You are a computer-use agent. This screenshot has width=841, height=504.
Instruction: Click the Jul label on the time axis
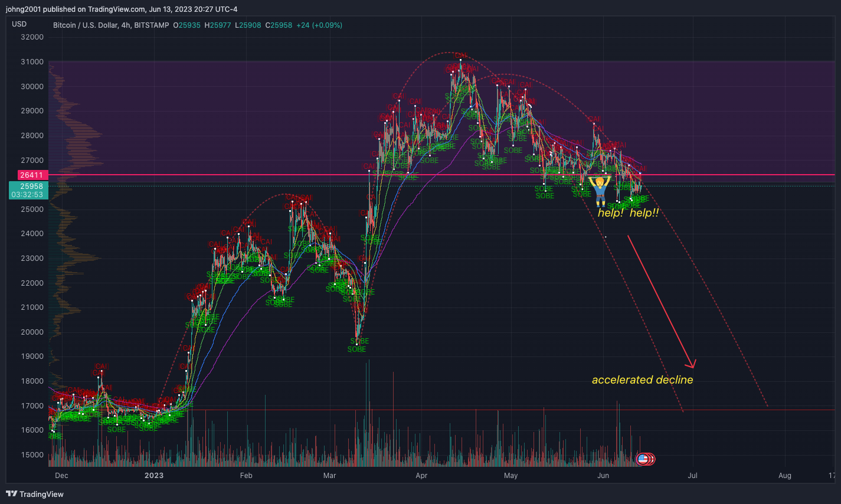pos(692,476)
